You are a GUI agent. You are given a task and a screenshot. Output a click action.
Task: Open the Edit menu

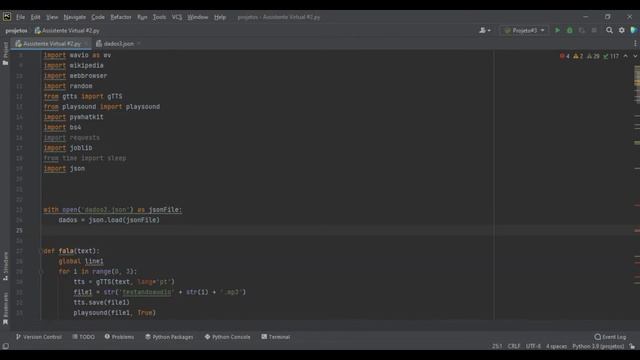pyautogui.click(x=36, y=17)
